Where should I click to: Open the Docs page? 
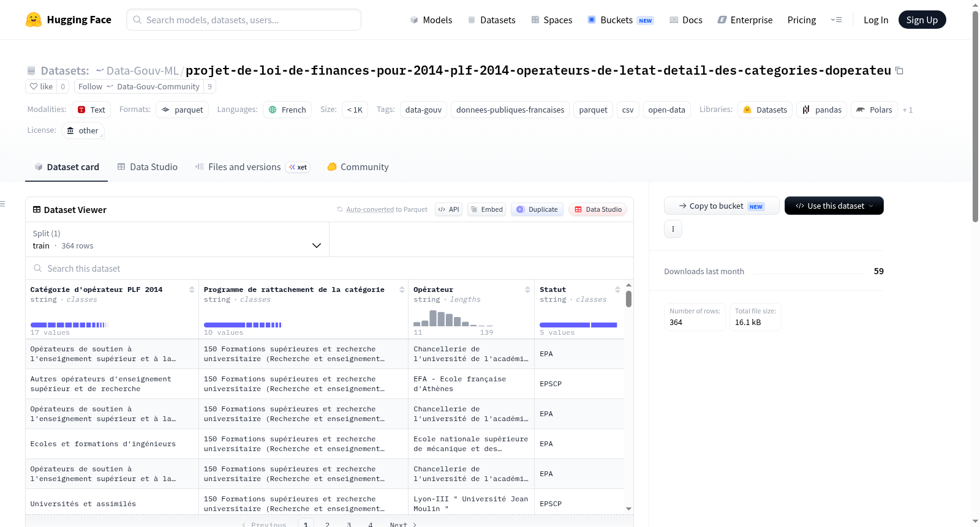tap(685, 20)
